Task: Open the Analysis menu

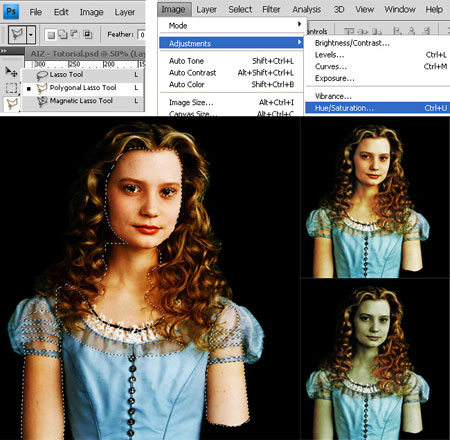Action: [x=307, y=9]
